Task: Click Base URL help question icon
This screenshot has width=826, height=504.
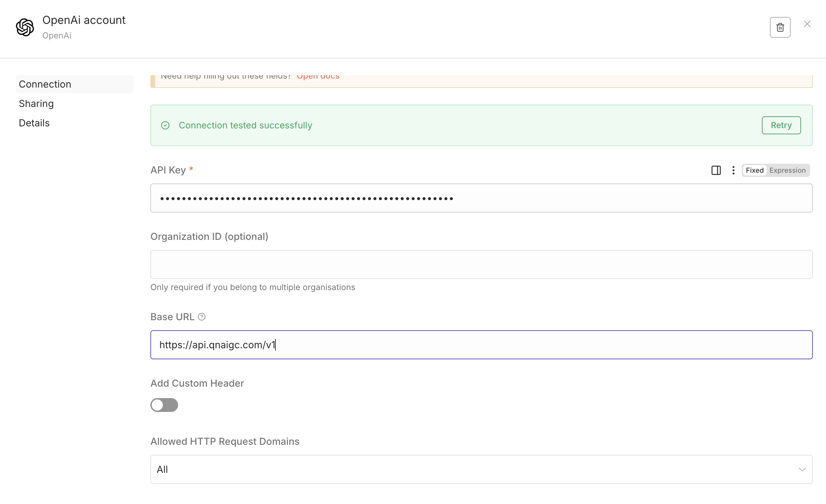Action: point(202,317)
